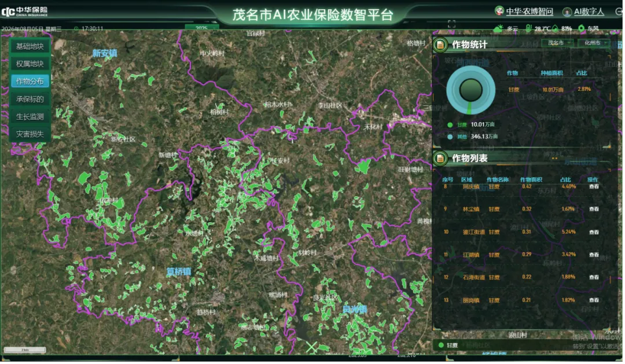This screenshot has width=625, height=364.
Task: Click the 笪桥村 map label
Action: pyautogui.click(x=206, y=312)
